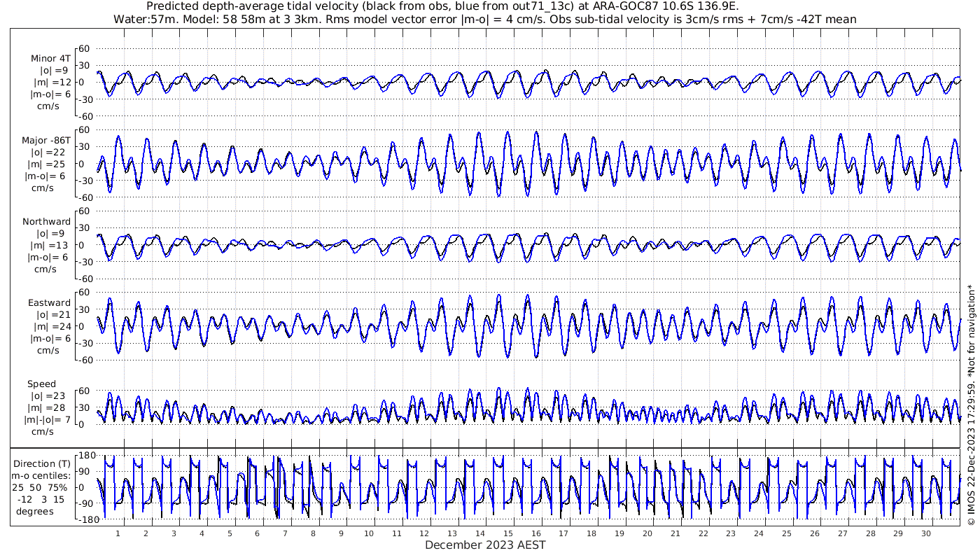Click day '1' on the x-axis
This screenshot has width=980, height=560.
(118, 533)
